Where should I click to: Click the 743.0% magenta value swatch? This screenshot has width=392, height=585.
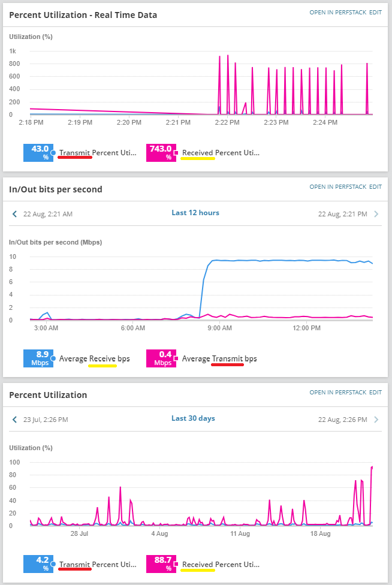[160, 153]
